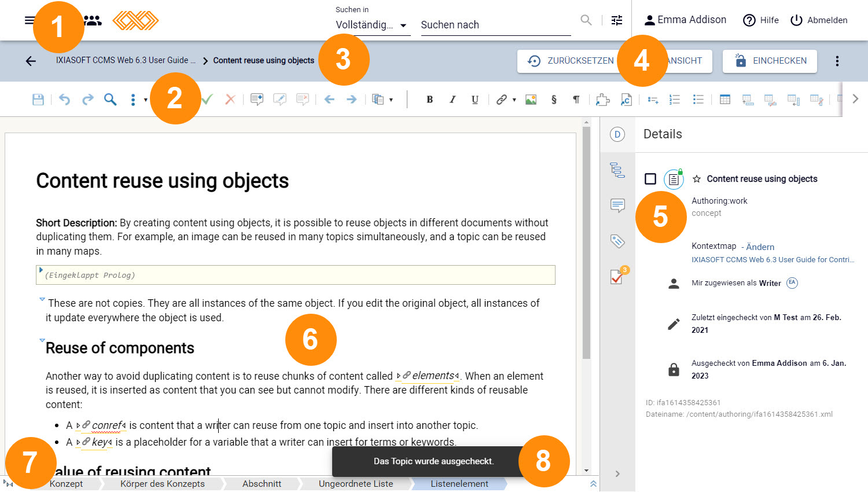Insert a table row
868x492 pixels.
pyautogui.click(x=748, y=100)
